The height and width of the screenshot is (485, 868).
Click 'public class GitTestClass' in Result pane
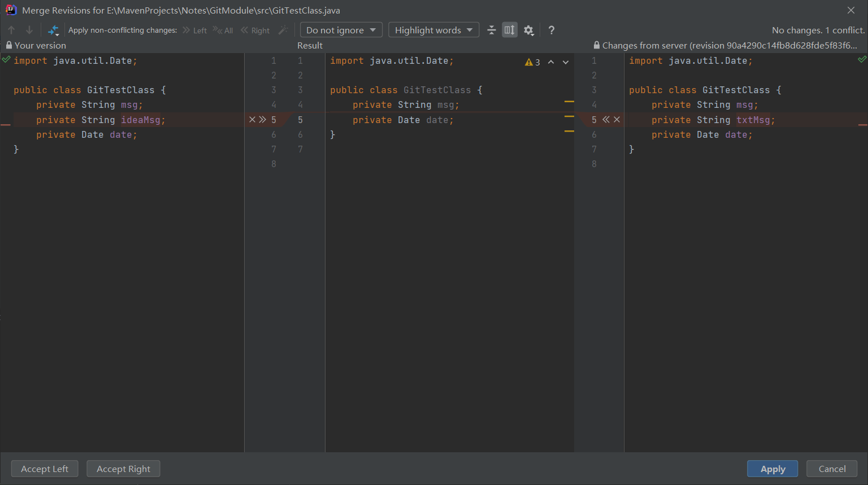401,90
